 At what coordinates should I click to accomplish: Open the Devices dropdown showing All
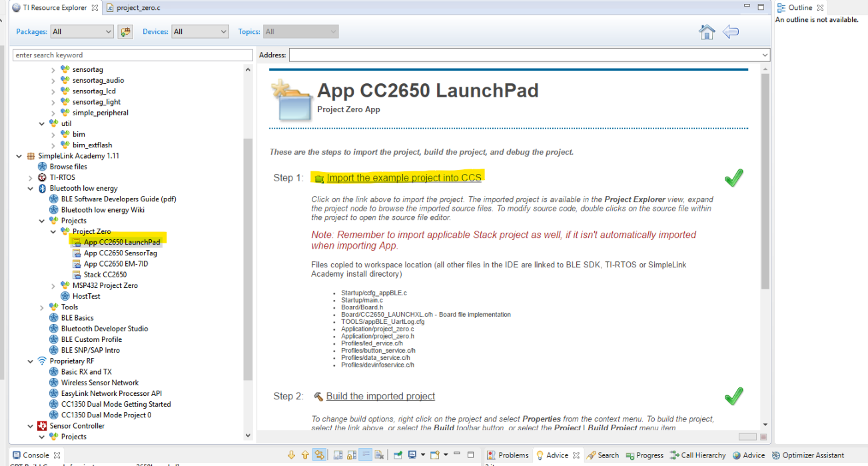[199, 31]
